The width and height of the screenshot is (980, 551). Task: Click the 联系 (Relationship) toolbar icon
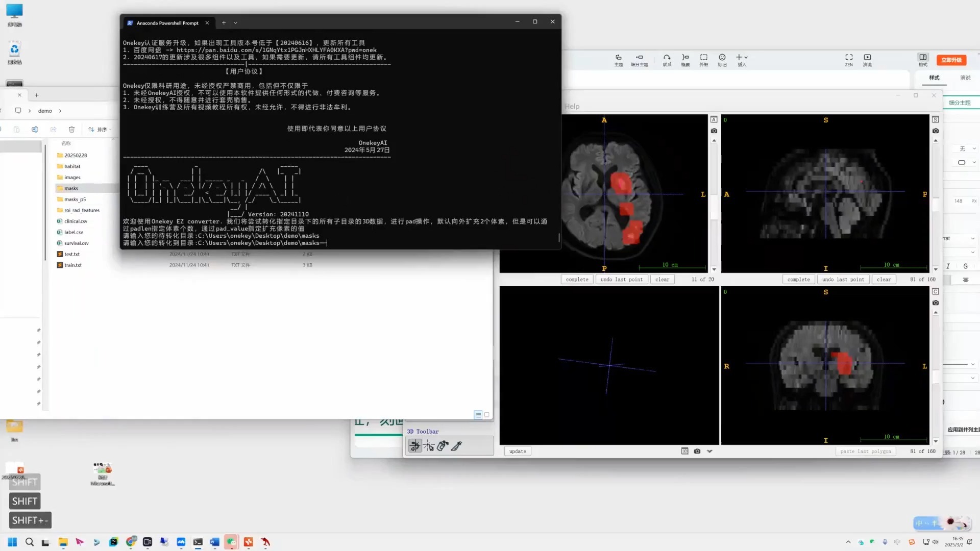(667, 60)
